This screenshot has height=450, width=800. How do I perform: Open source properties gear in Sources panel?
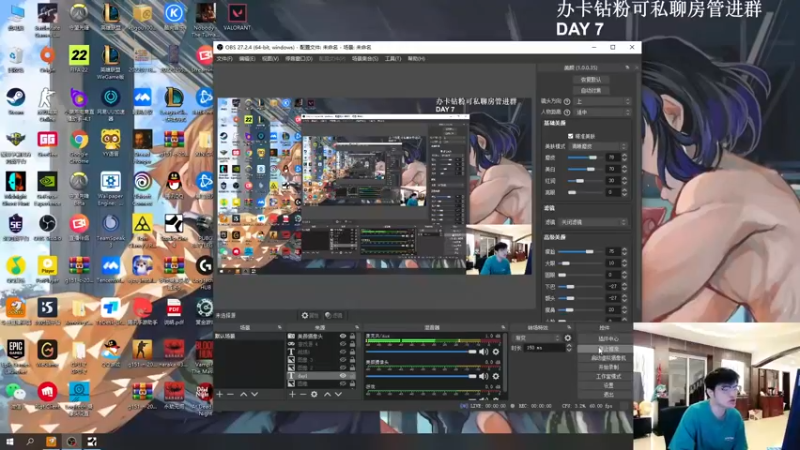(314, 394)
